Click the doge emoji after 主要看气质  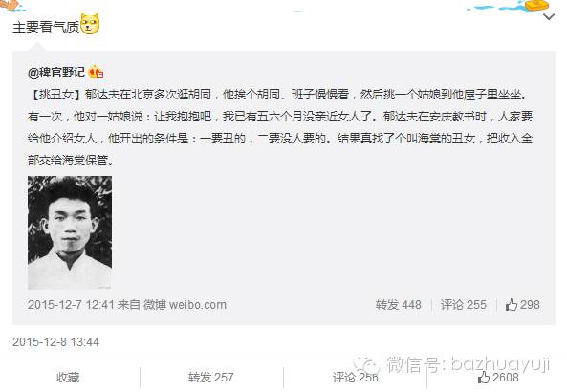click(90, 24)
